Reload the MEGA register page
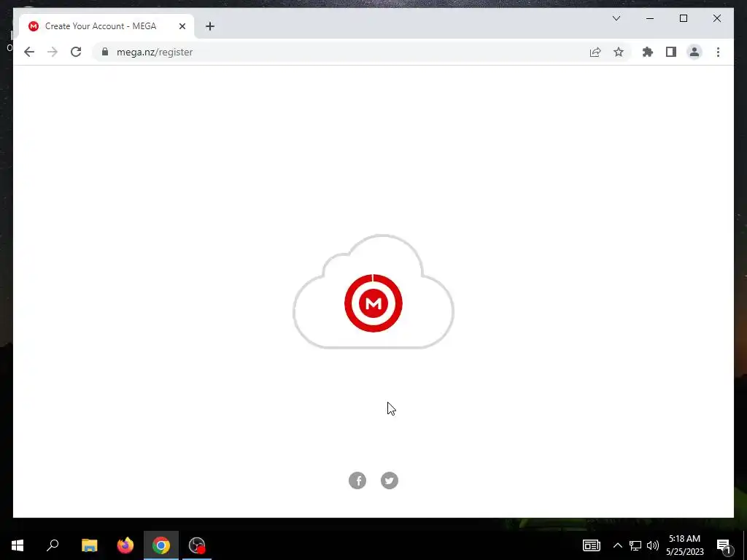 (76, 52)
